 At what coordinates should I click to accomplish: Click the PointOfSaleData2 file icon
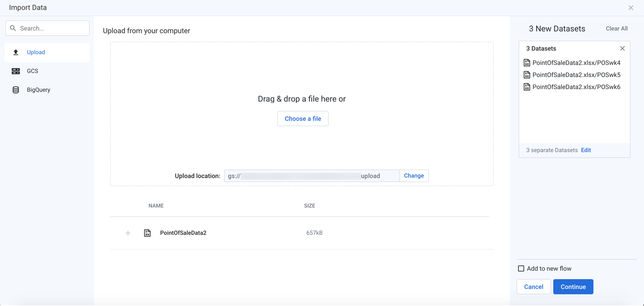coord(147,233)
